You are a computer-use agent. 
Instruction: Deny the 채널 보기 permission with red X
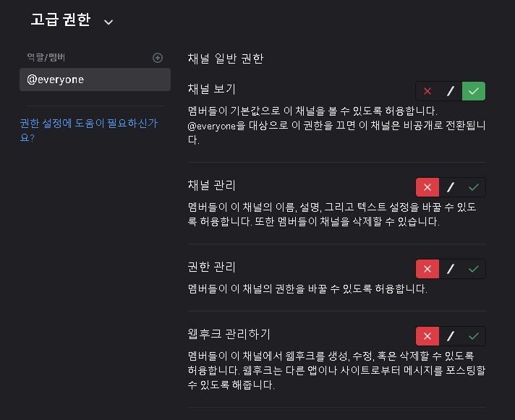coord(427,91)
